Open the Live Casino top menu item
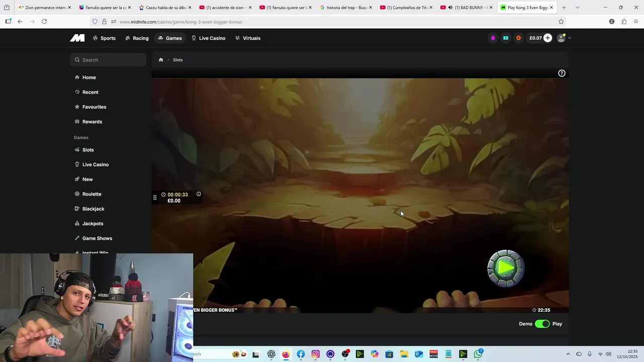 [x=208, y=38]
